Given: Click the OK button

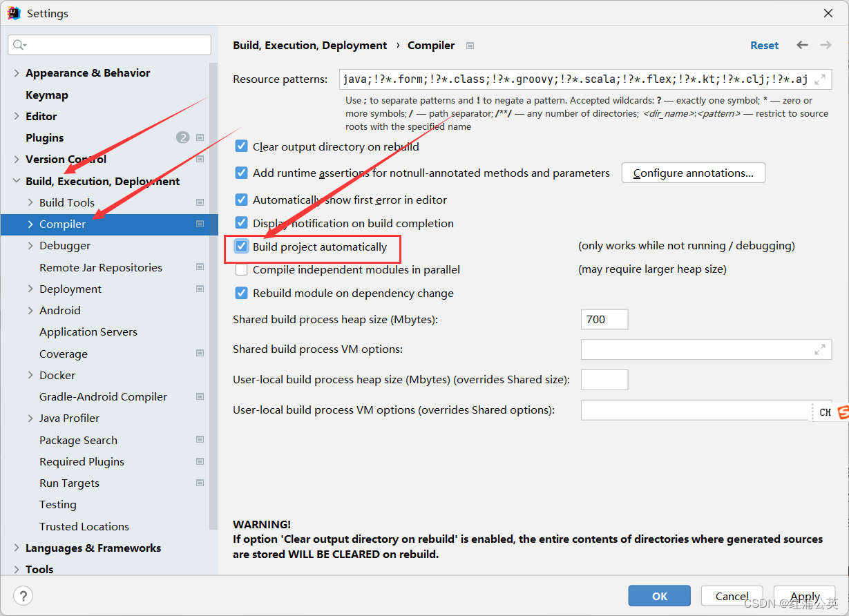Looking at the screenshot, I should coord(660,596).
